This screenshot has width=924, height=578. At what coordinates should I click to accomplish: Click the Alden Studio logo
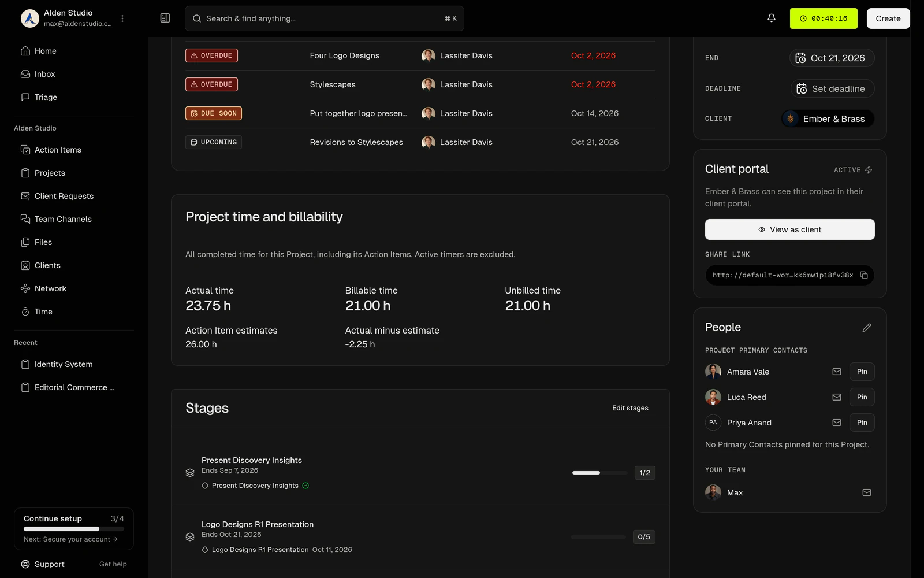click(x=30, y=18)
